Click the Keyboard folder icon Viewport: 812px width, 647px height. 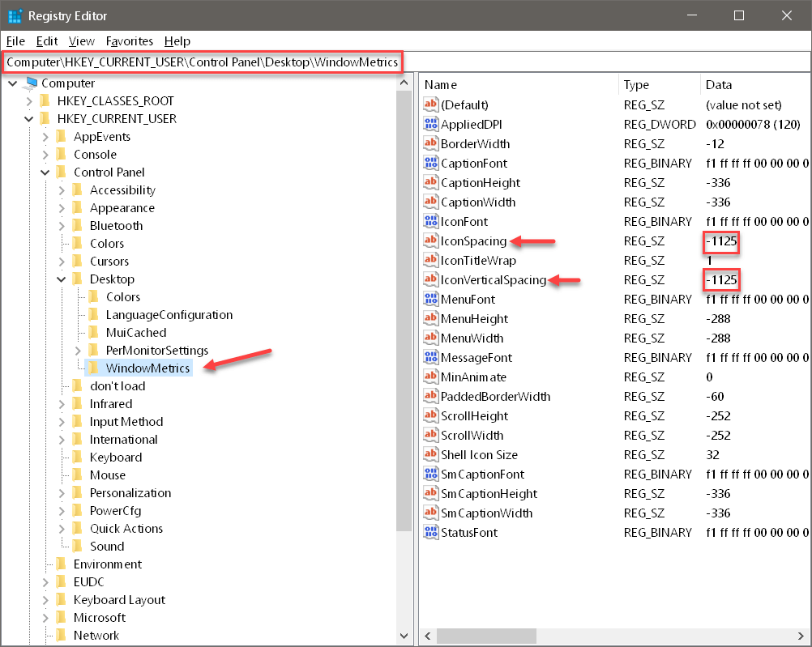[x=77, y=457]
